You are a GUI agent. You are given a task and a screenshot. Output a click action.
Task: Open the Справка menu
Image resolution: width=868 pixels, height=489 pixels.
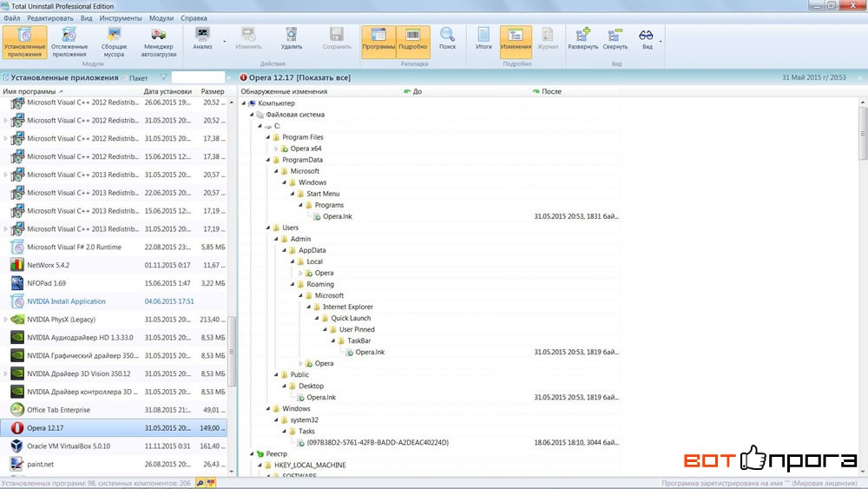[x=194, y=18]
